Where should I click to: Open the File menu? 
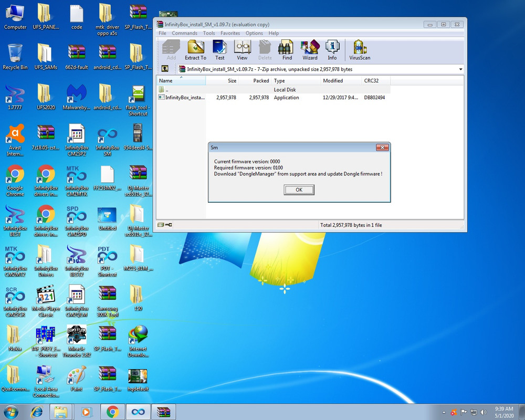(x=162, y=33)
